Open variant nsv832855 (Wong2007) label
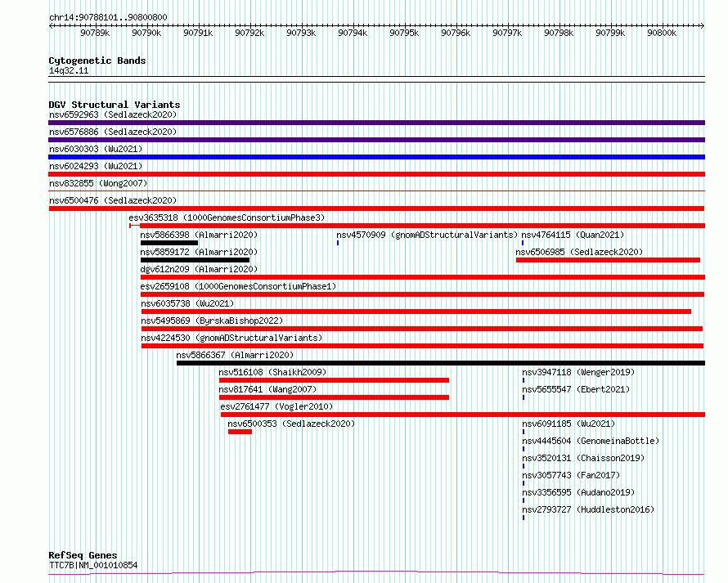 pos(98,183)
